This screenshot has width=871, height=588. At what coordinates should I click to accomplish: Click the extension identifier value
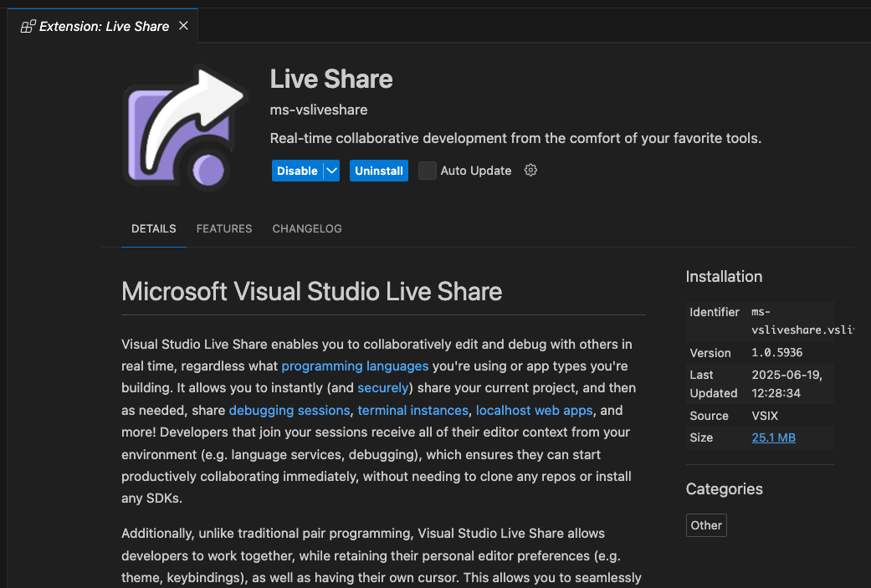[x=802, y=321]
